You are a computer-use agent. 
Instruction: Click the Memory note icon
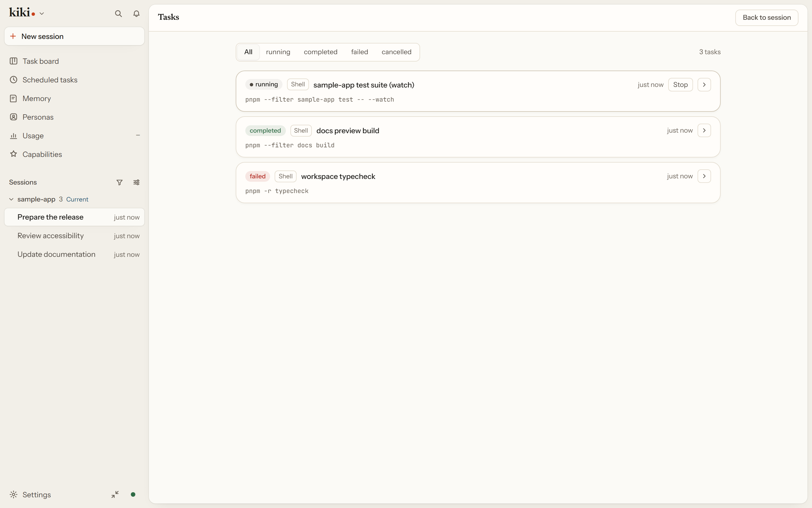[x=14, y=98]
